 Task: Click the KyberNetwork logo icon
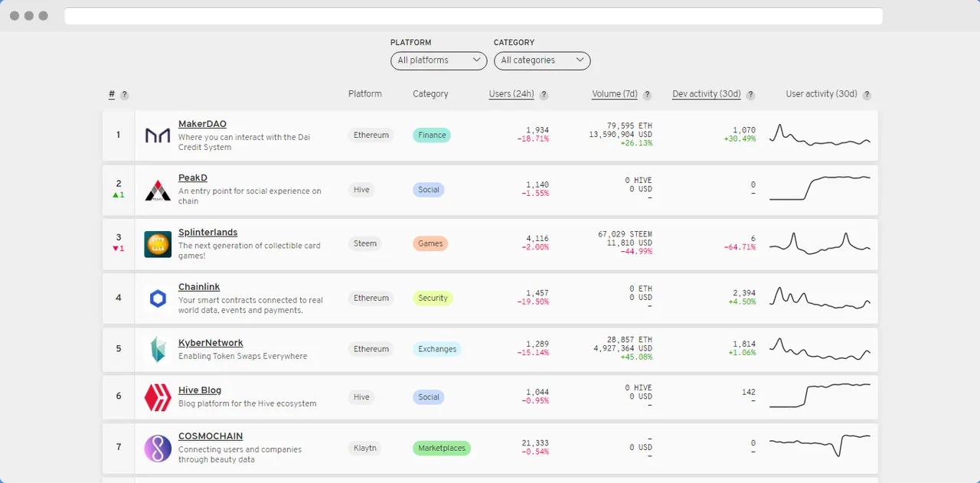click(158, 349)
